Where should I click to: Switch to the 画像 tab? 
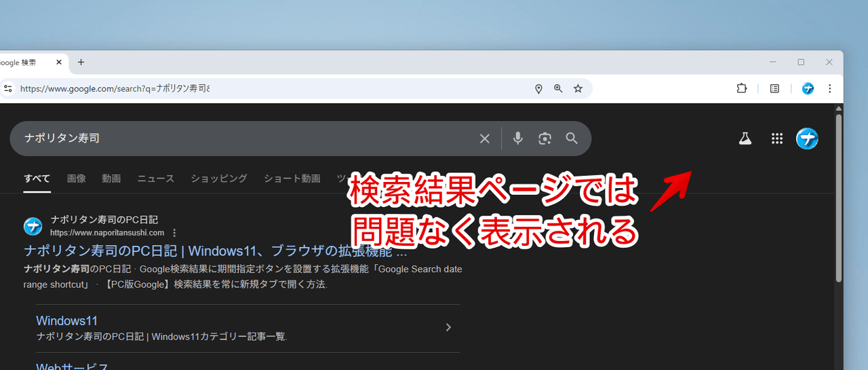(x=77, y=179)
